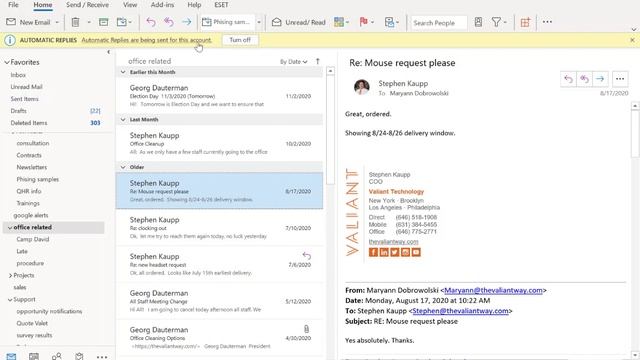
Task: Open the Add-ins tab
Action: point(162,5)
